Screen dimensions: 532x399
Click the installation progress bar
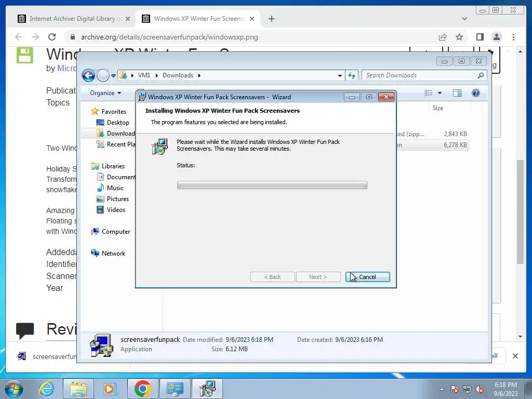[272, 185]
